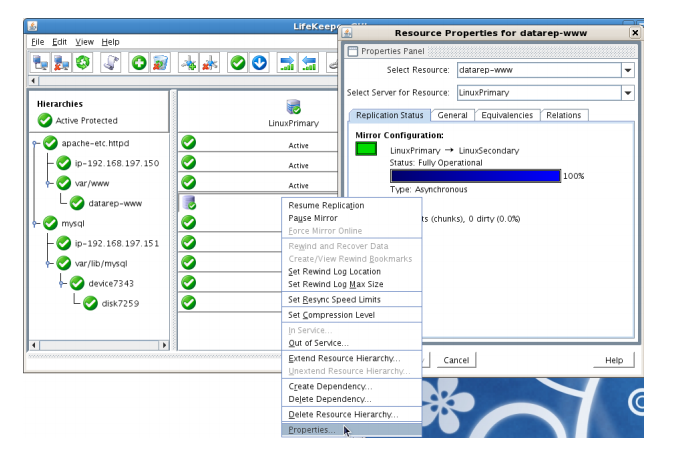
Task: Click the toolbar's left scroll arrow
Action: click(x=34, y=81)
